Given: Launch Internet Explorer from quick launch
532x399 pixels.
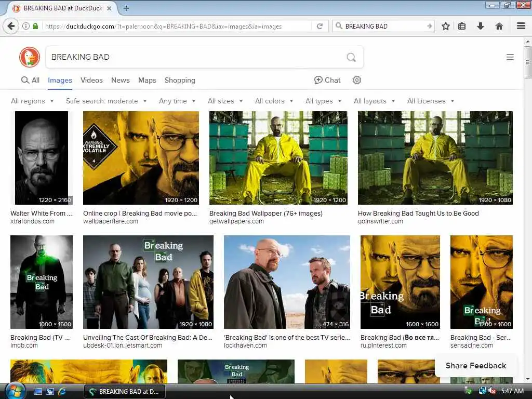Looking at the screenshot, I should (x=62, y=392).
